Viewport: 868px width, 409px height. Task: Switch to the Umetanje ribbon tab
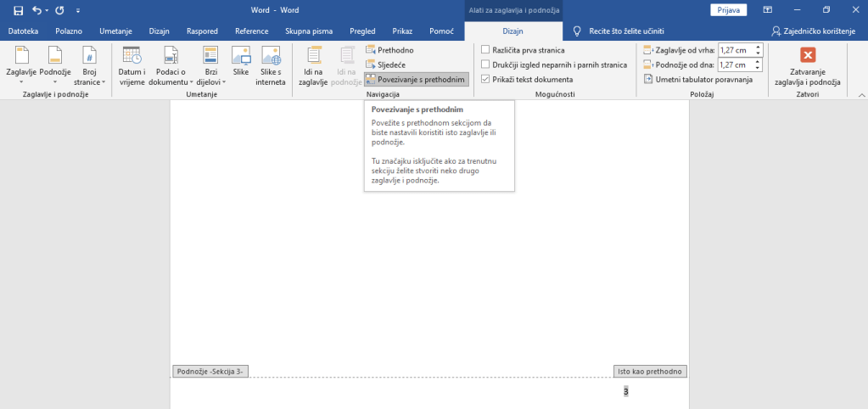[x=115, y=31]
